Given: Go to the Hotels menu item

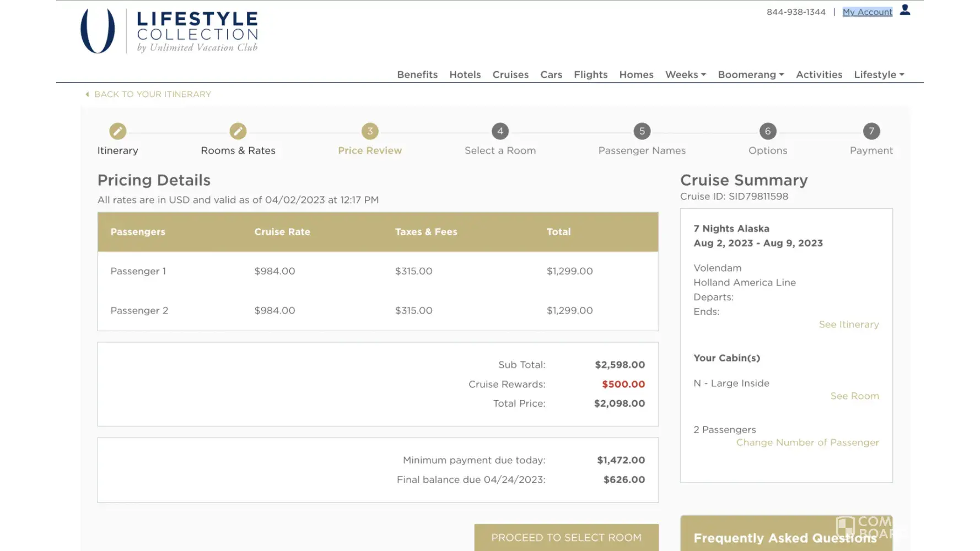Looking at the screenshot, I should click(x=465, y=74).
